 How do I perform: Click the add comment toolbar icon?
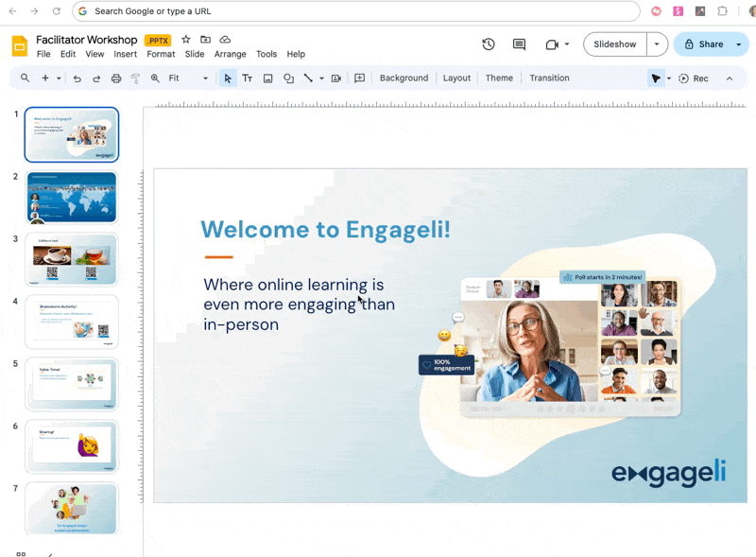coord(359,78)
